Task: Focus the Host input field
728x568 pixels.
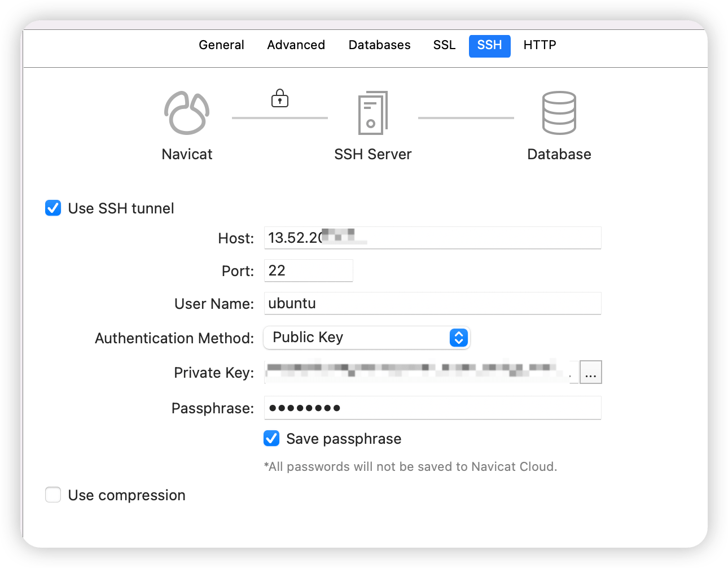Action: click(433, 238)
